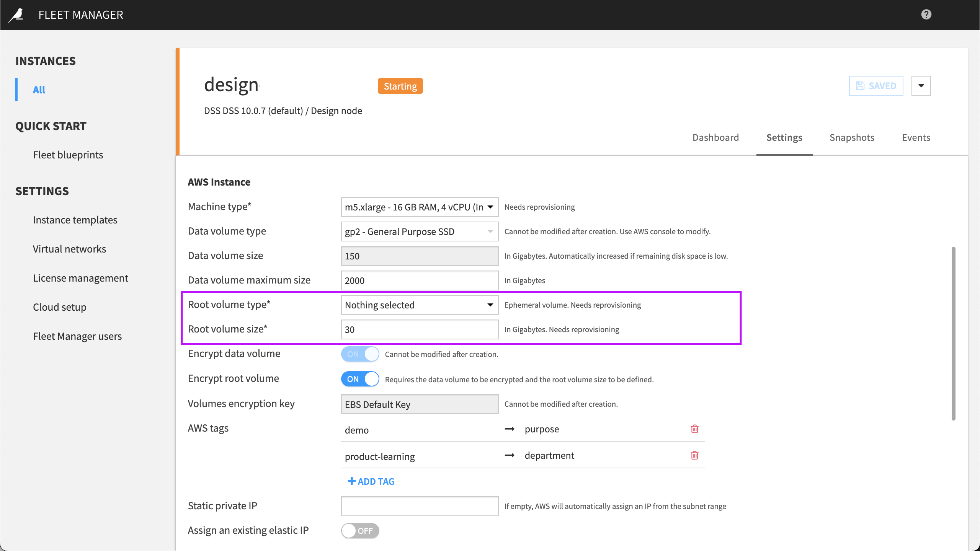This screenshot has width=980, height=551.
Task: Toggle Encrypt data volume off
Action: pyautogui.click(x=359, y=354)
